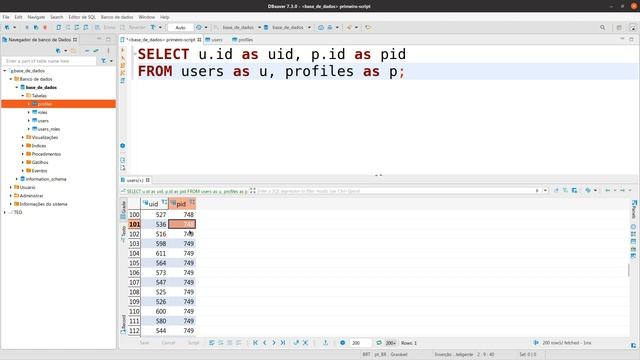
Task: Click the export results icon
Action: pyautogui.click(x=325, y=343)
